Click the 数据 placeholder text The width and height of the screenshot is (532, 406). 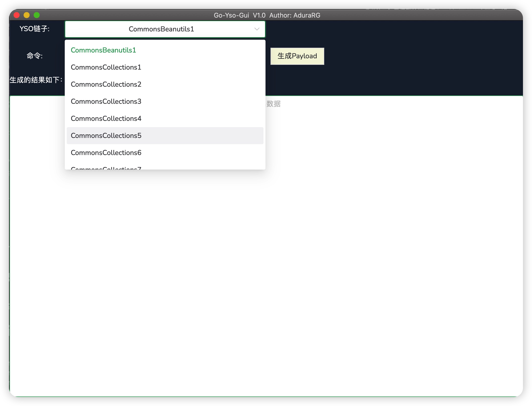point(273,104)
